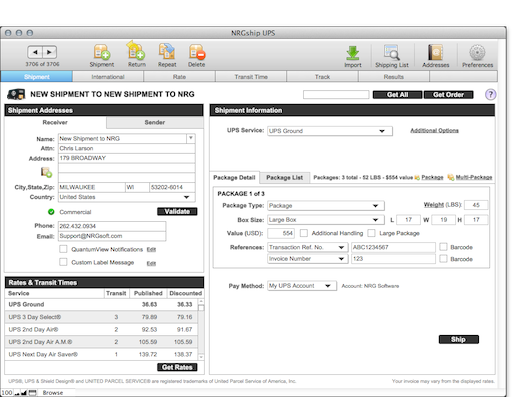
Task: Switch to the Package List tab
Action: pyautogui.click(x=284, y=177)
